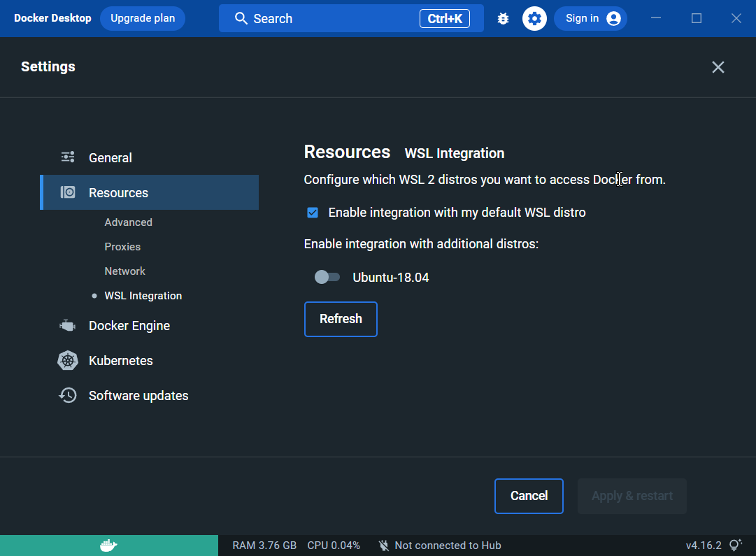Sign in to Docker Hub
This screenshot has width=756, height=556.
click(590, 18)
